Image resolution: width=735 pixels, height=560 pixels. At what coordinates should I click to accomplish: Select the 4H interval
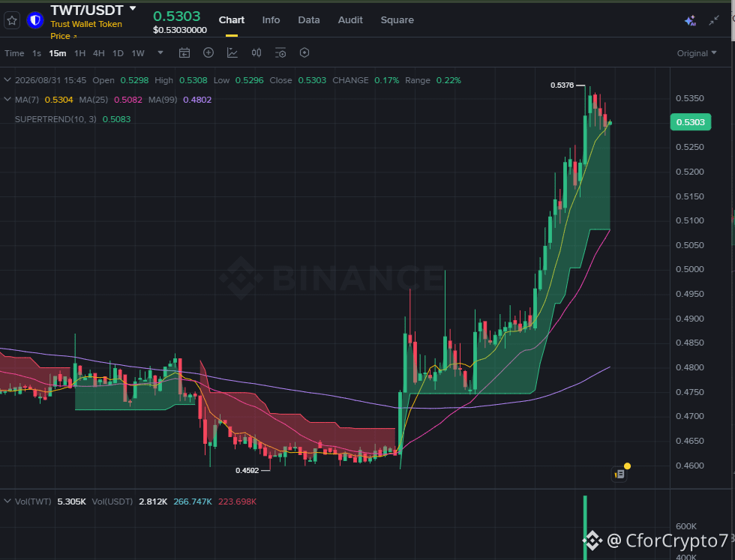(x=98, y=53)
